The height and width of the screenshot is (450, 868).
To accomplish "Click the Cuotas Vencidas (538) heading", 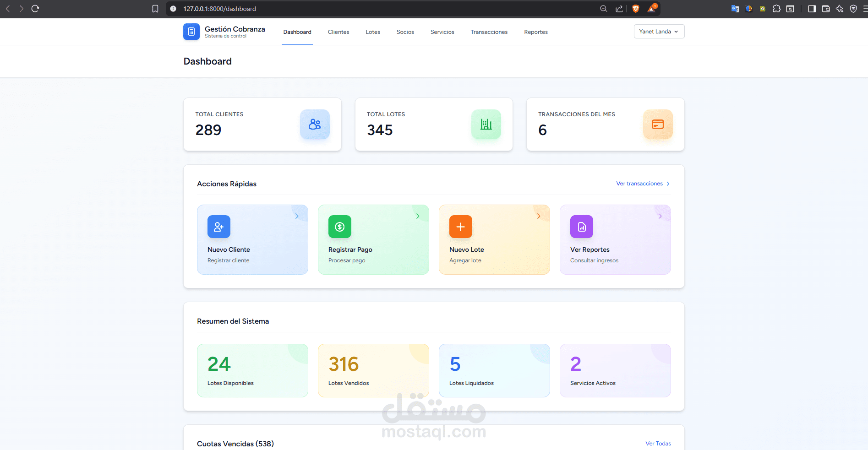I will coord(235,444).
